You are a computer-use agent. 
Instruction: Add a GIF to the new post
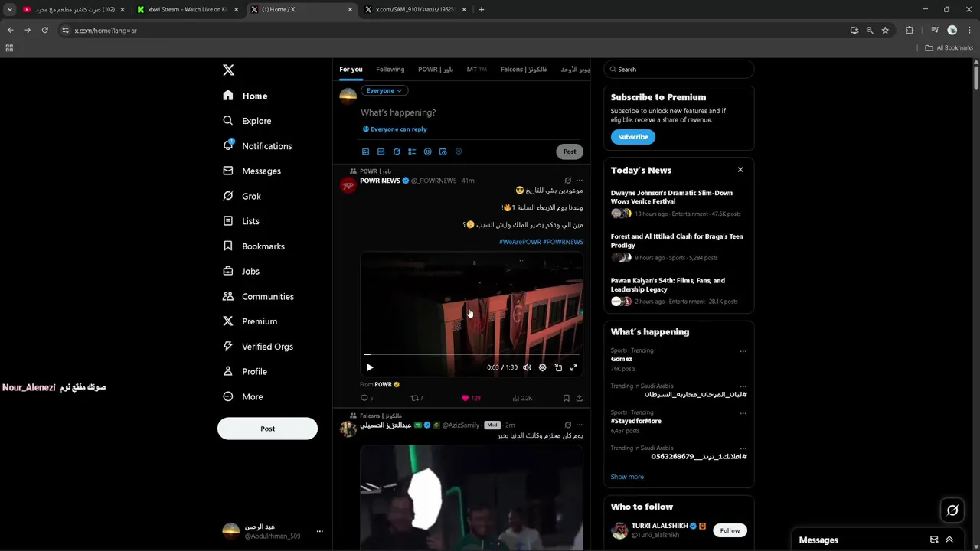pos(381,152)
